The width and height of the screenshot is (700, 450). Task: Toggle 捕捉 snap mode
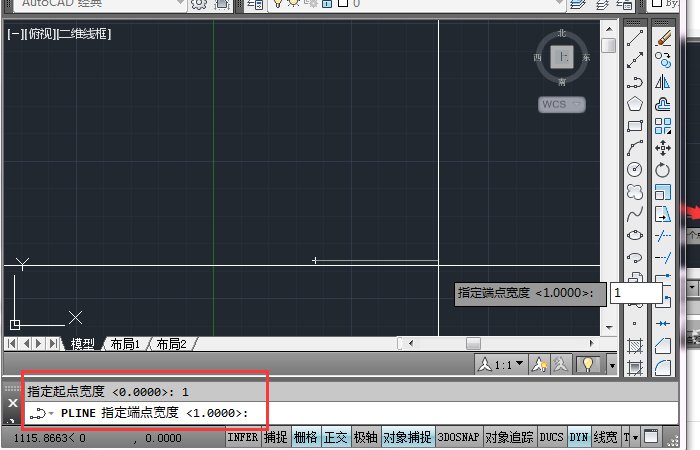tap(275, 437)
